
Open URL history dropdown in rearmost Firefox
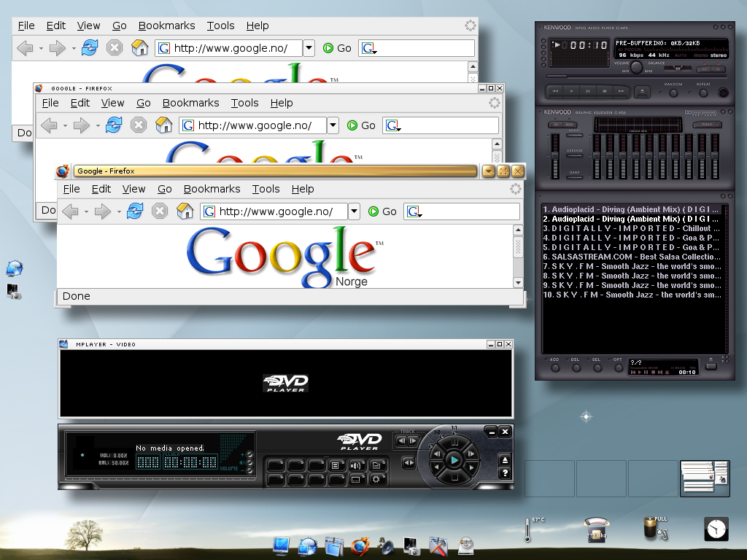click(309, 47)
